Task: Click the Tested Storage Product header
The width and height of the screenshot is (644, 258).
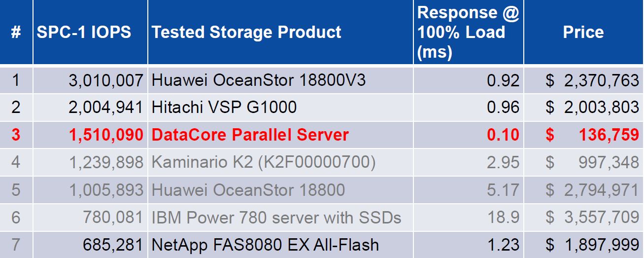Action: [x=246, y=32]
